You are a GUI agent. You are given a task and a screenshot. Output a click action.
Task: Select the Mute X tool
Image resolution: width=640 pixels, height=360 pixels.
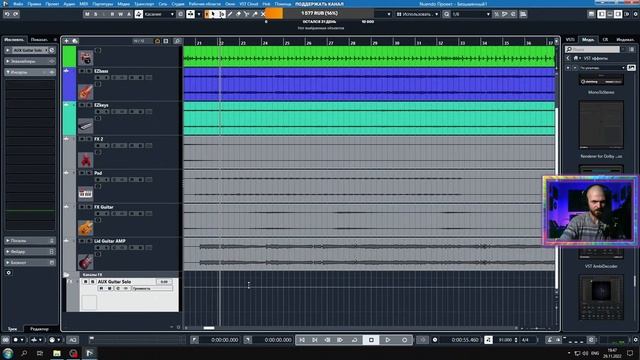click(263, 14)
